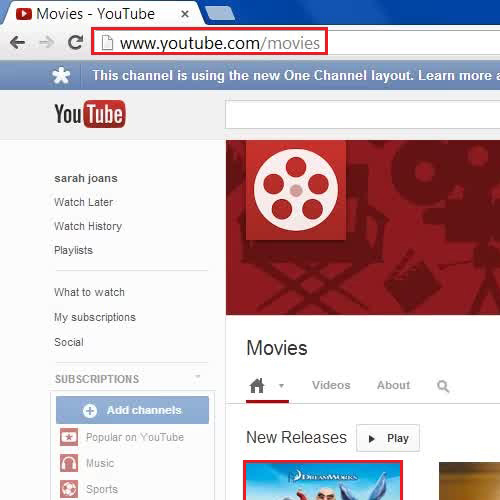
Task: Click the Music headphones icon
Action: coord(69,463)
